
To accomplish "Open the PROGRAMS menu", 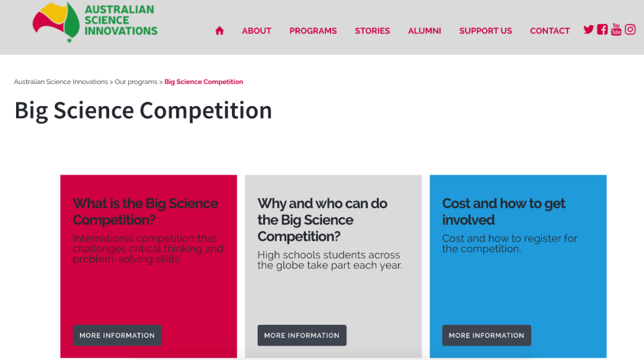I will point(313,31).
